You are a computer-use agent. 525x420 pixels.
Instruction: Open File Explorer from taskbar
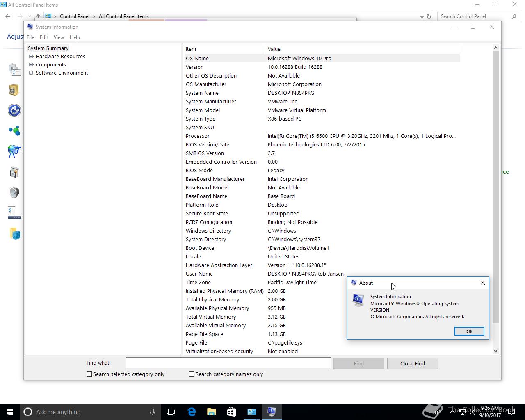click(211, 412)
